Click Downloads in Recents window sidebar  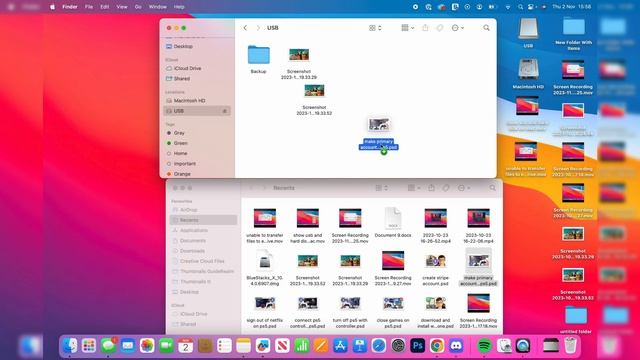click(203, 251)
